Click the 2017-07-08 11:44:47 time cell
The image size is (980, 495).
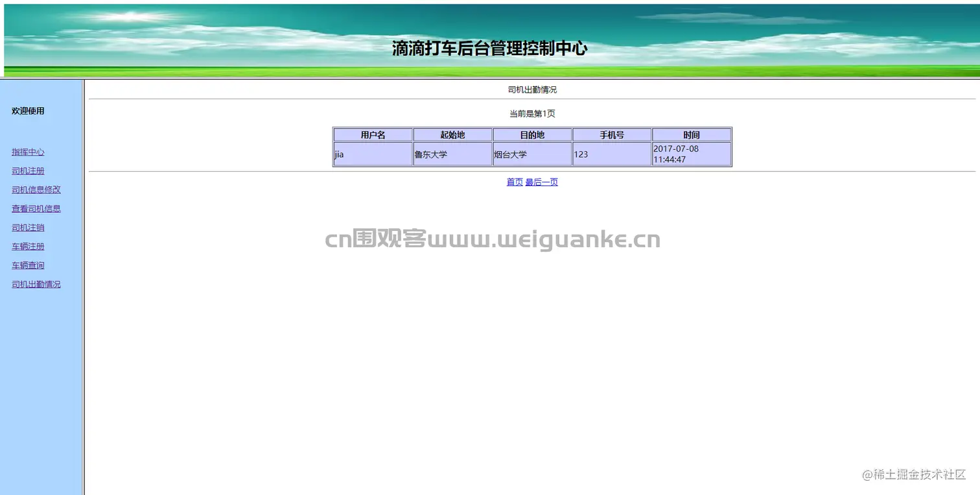point(692,154)
